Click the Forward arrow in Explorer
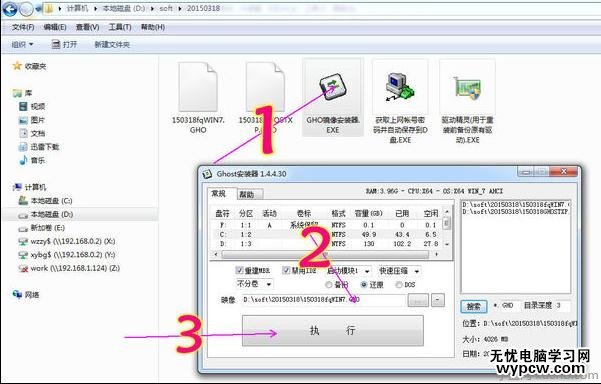Viewport: 601px width, 384px height. (x=26, y=9)
